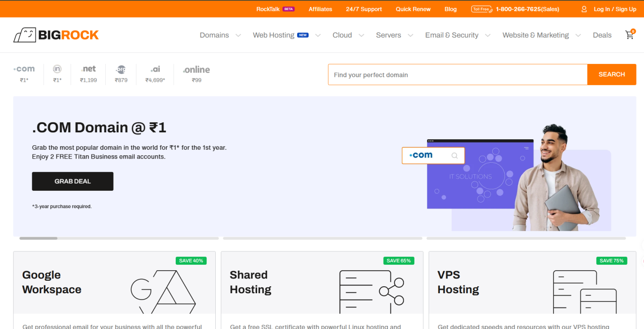
Task: Click the .org price ₹879
Action: (121, 80)
